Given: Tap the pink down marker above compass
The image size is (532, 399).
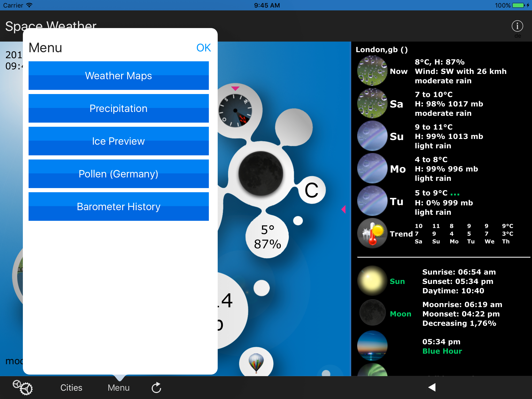Looking at the screenshot, I should [x=235, y=89].
